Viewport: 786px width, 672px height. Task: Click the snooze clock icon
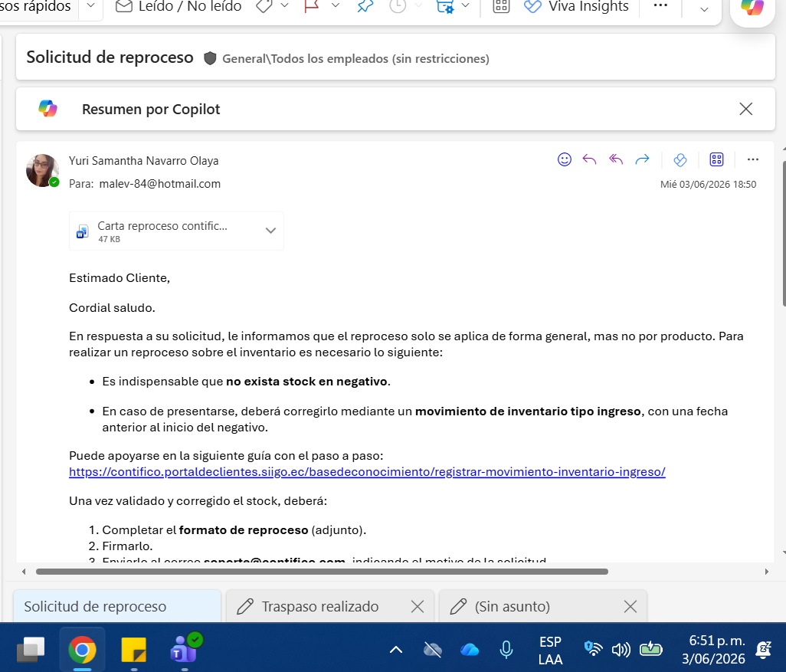[398, 6]
